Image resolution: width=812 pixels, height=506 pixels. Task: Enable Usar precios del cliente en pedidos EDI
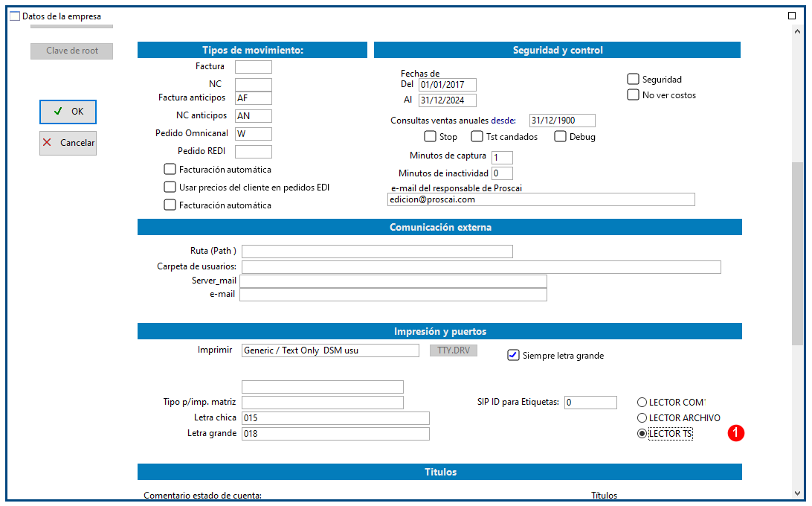tap(170, 187)
